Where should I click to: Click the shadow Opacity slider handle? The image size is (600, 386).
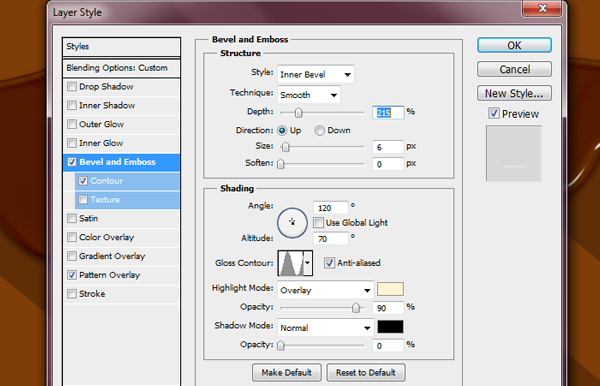pos(281,346)
